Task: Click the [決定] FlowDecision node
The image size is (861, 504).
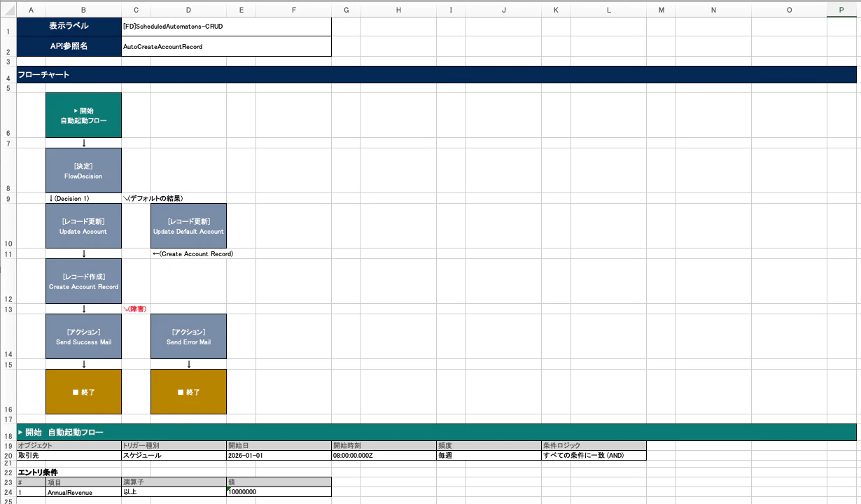Action: coord(83,170)
